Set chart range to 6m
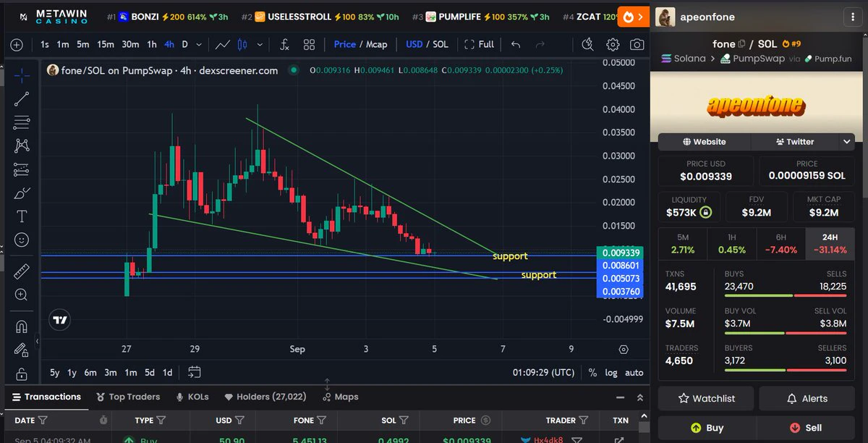 (90, 373)
